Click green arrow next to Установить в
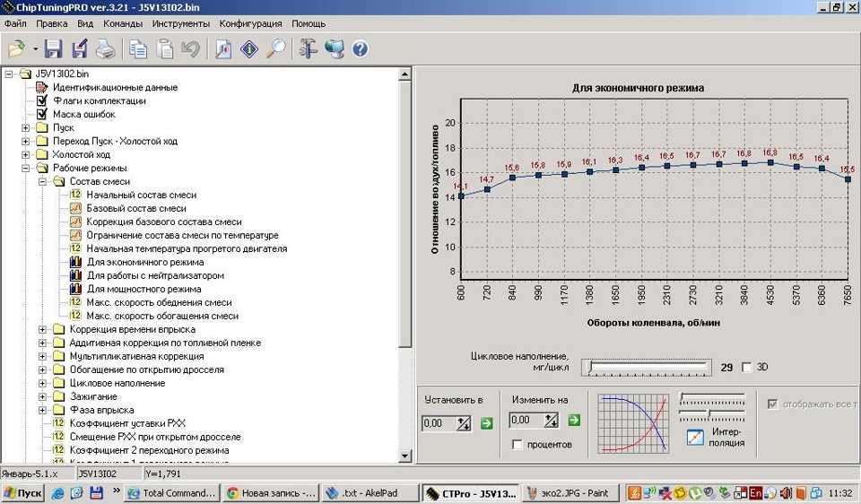Viewport: 861px width, 504px height. (x=486, y=423)
